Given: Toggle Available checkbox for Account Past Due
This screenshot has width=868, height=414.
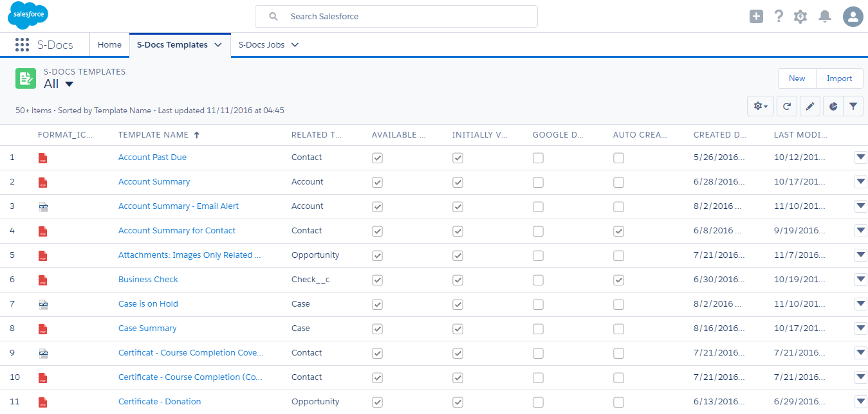Looking at the screenshot, I should pyautogui.click(x=378, y=158).
